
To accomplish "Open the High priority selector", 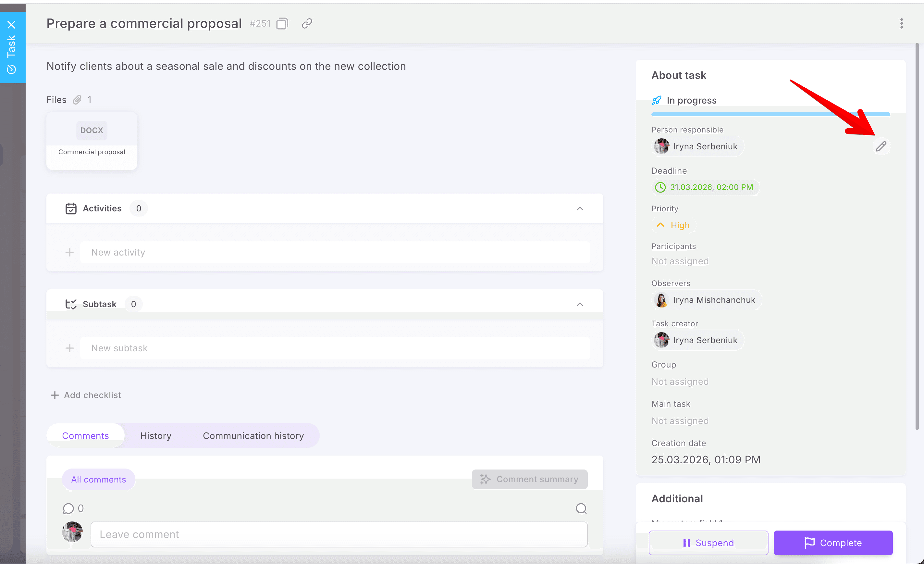I will [673, 225].
